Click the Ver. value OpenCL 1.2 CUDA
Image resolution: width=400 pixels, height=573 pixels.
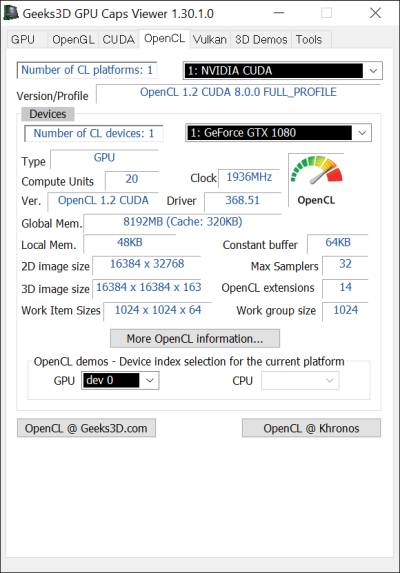103,201
